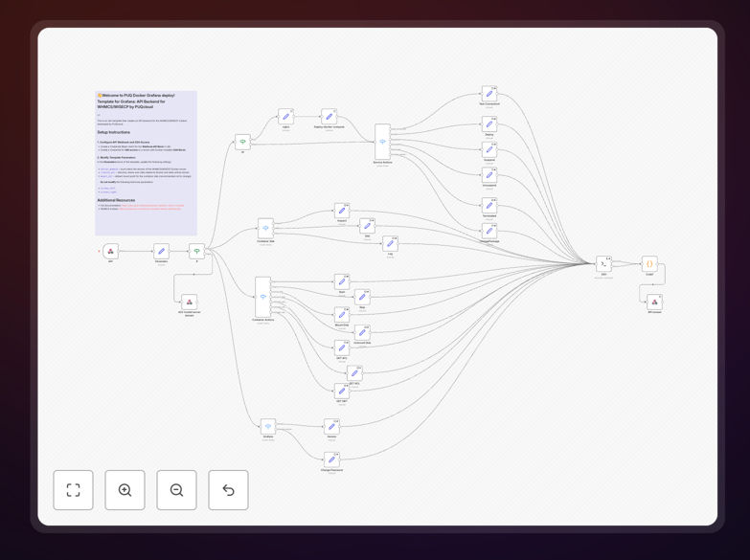750x560 pixels.
Task: Select the nginx edit node
Action: point(285,116)
